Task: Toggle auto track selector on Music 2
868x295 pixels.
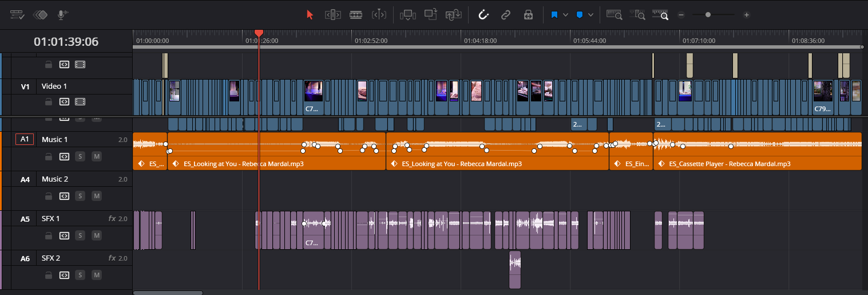Action: 65,196
